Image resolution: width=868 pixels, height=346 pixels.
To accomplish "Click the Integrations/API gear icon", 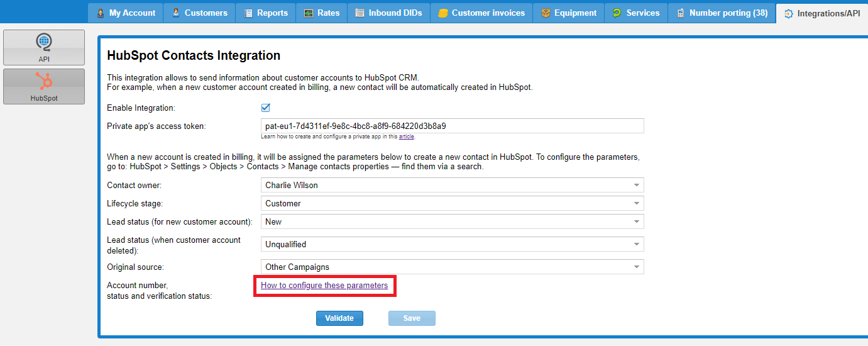I will pyautogui.click(x=789, y=13).
